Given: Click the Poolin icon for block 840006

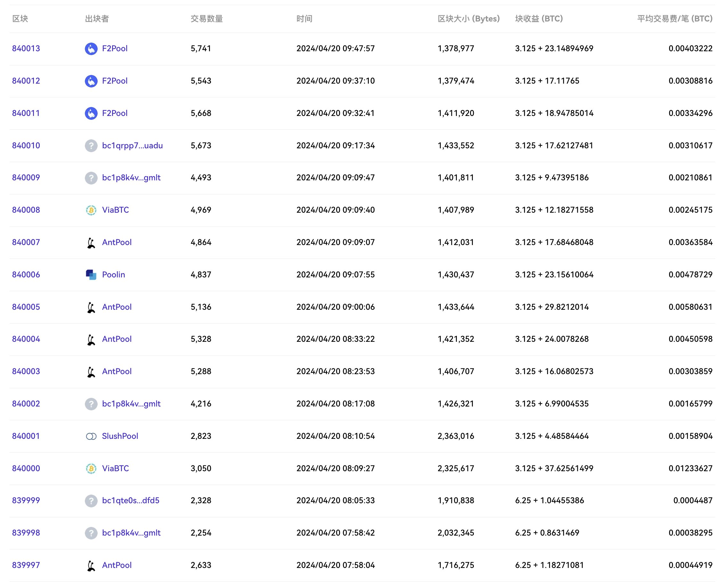Looking at the screenshot, I should pos(91,274).
